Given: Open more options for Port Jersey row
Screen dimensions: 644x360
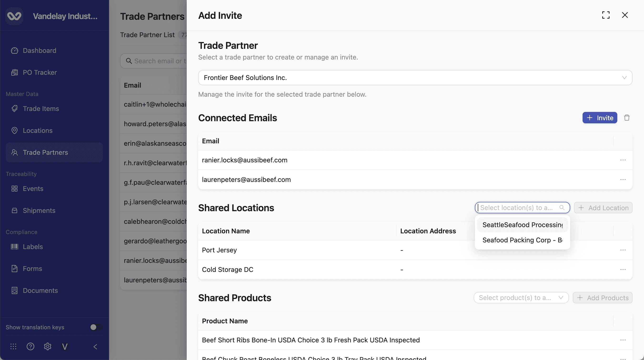Looking at the screenshot, I should [623, 250].
